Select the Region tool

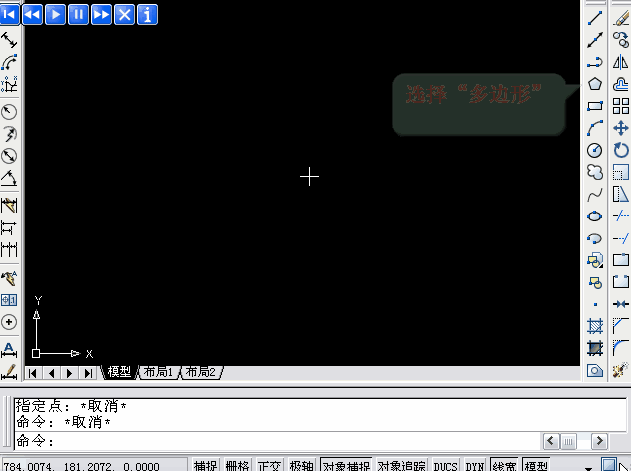[x=594, y=370]
